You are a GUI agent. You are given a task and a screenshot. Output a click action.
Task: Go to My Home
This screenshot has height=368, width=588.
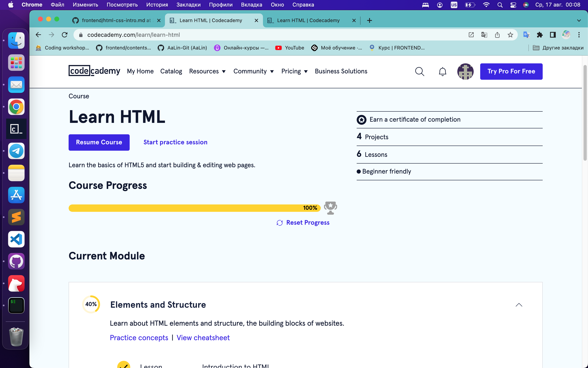coord(140,71)
